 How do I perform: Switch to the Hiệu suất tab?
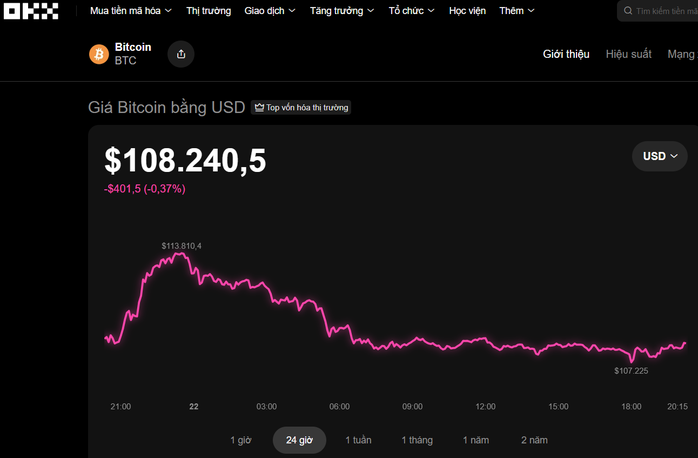pos(628,54)
